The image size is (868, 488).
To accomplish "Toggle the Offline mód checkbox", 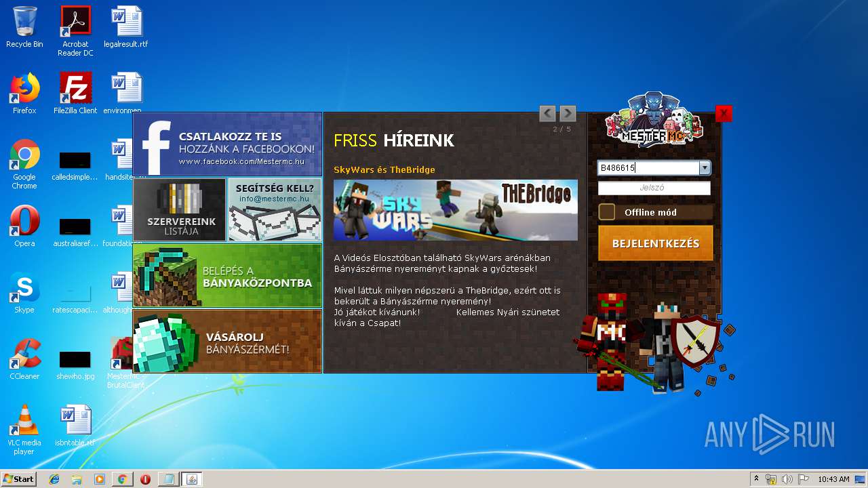I will click(607, 212).
